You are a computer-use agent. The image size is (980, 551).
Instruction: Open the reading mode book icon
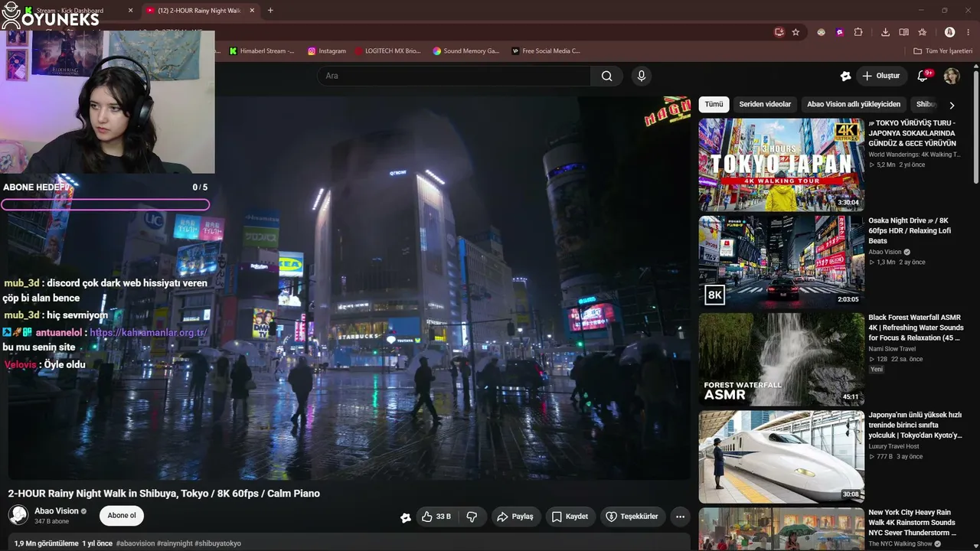(x=903, y=32)
